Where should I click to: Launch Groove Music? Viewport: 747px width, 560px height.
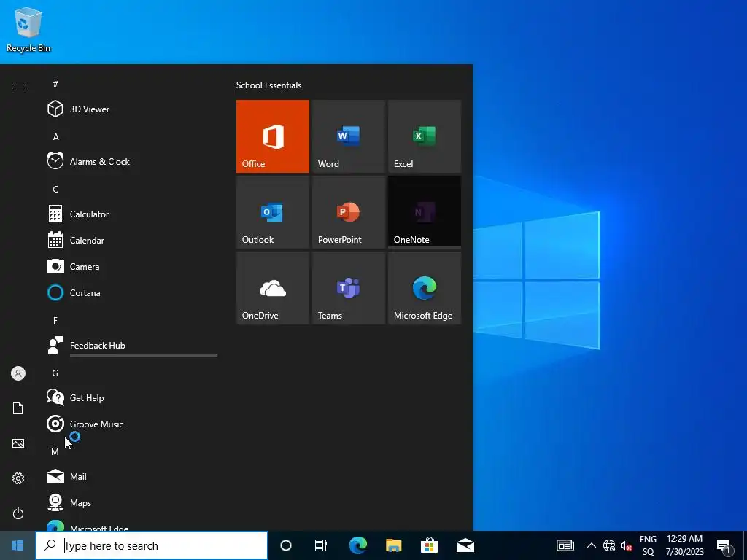pyautogui.click(x=131, y=424)
